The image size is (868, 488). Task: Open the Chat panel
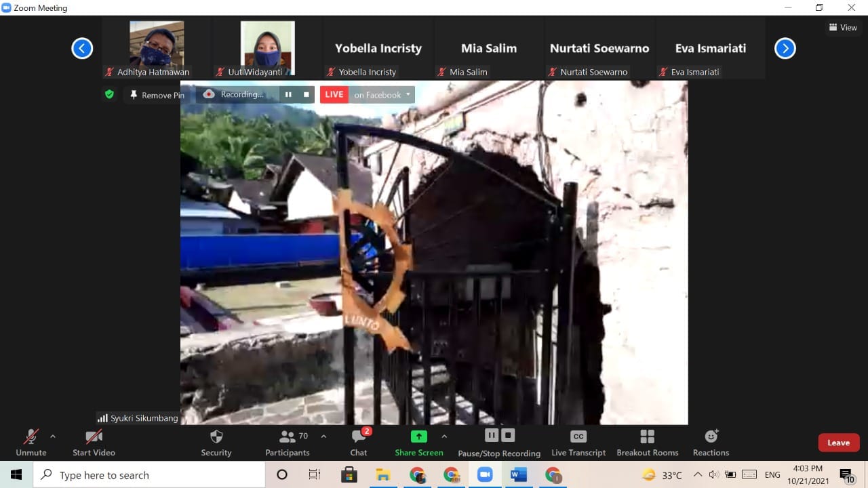358,442
